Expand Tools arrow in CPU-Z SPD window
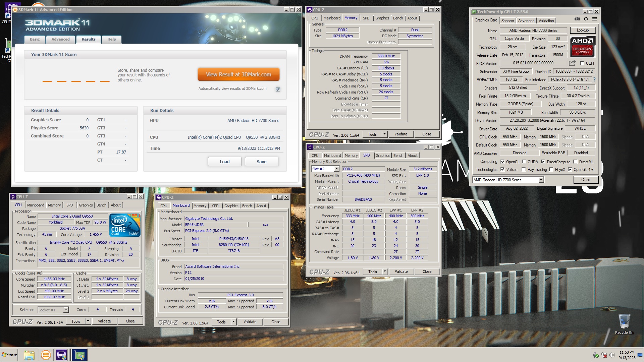 [385, 271]
